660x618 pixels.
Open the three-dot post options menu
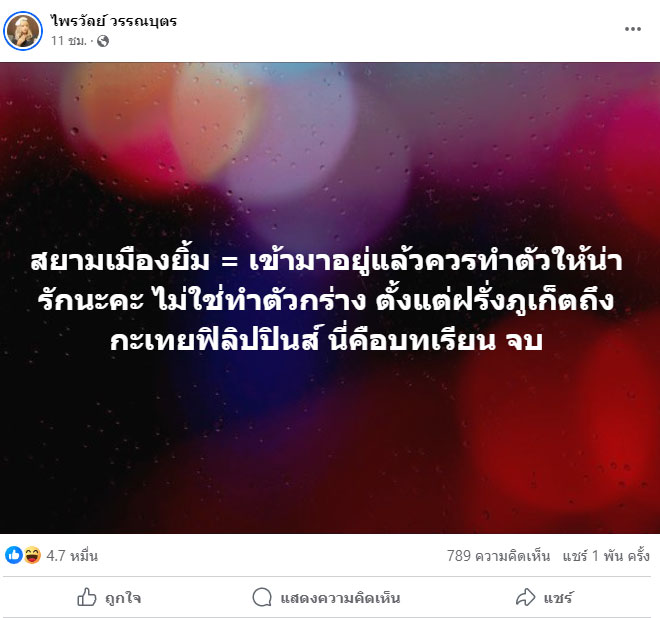(x=633, y=29)
